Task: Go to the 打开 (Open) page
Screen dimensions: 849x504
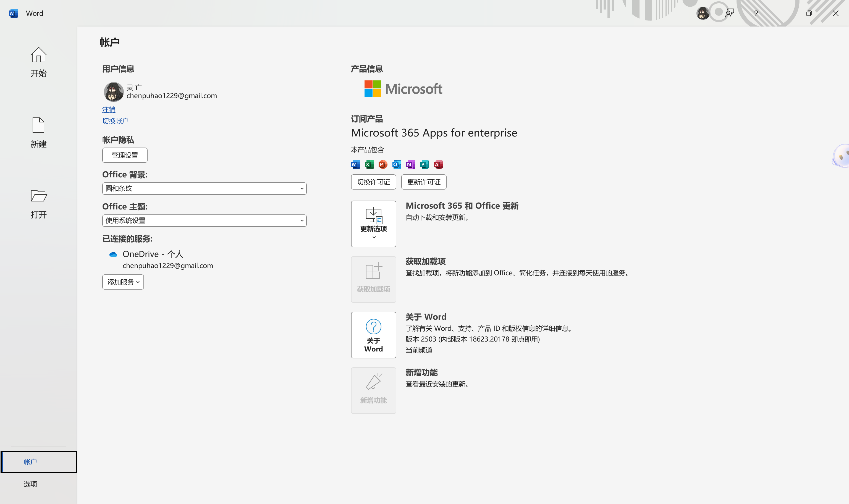Action: pos(38,204)
